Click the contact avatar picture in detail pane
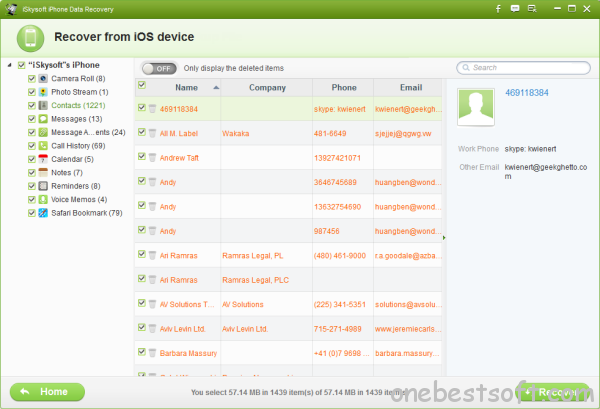Image resolution: width=600 pixels, height=409 pixels. (x=476, y=107)
